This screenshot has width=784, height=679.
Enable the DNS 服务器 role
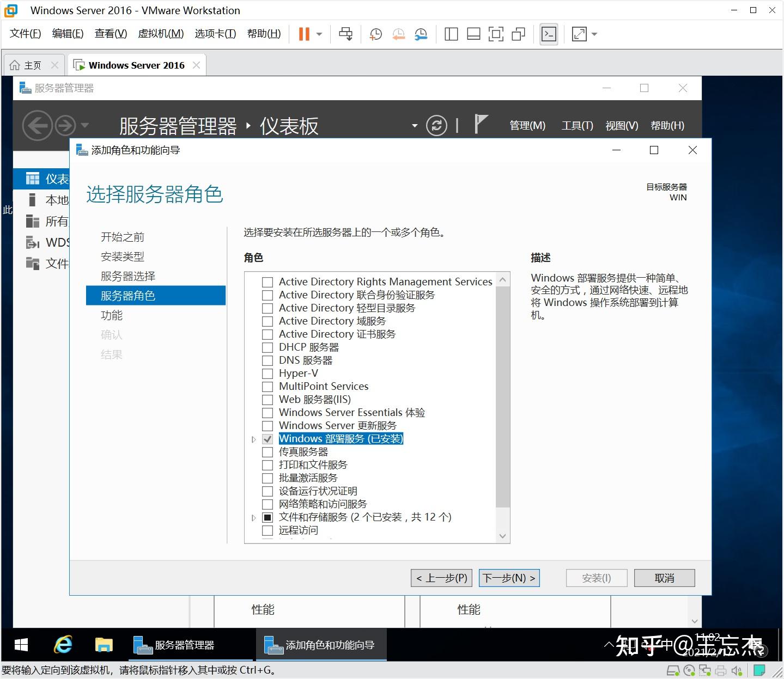267,360
